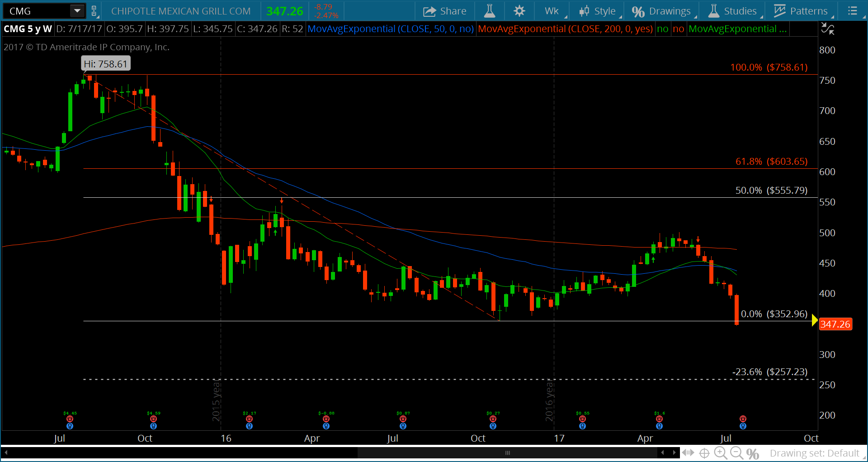868x462 pixels.
Task: Click the 2015 year divider label
Action: (217, 400)
